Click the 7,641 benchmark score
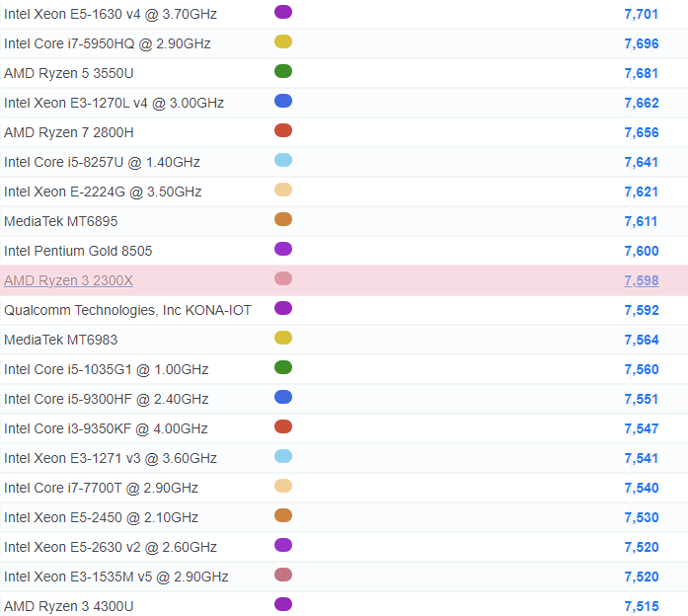688x616 pixels. pos(642,162)
